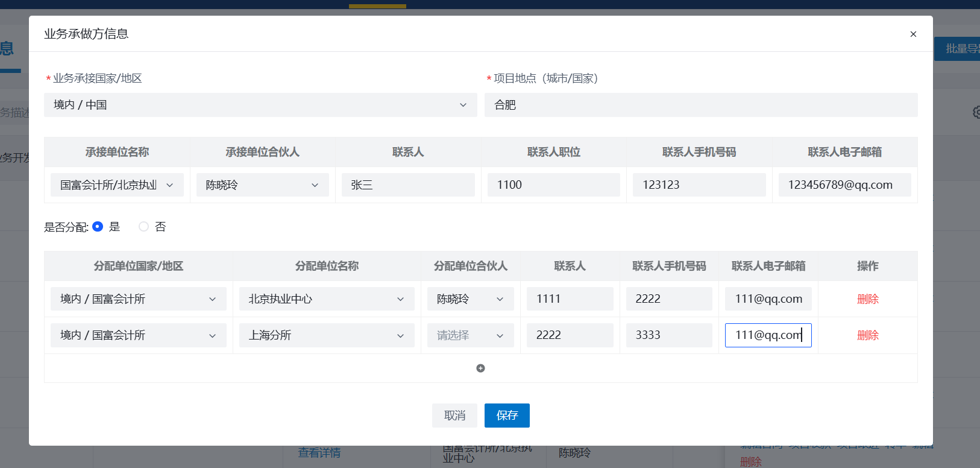This screenshot has width=980, height=468.
Task: Open the 承接单位名称 dropdown
Action: click(x=117, y=185)
